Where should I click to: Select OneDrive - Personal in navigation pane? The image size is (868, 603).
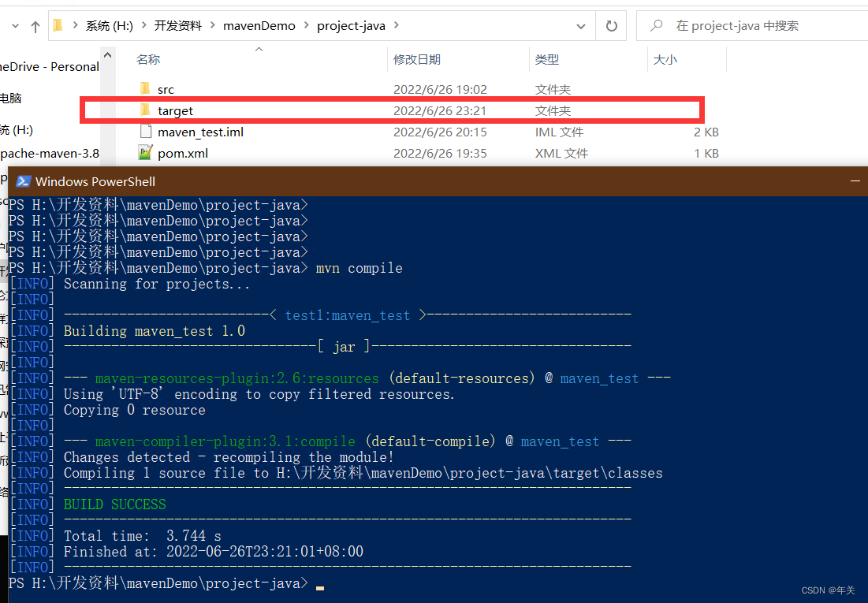tap(50, 66)
